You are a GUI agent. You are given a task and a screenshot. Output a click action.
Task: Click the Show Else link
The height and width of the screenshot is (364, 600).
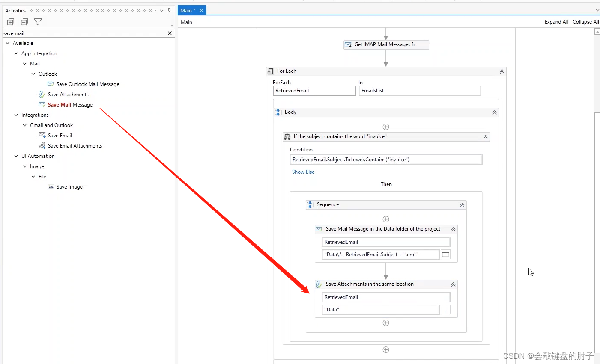(303, 172)
